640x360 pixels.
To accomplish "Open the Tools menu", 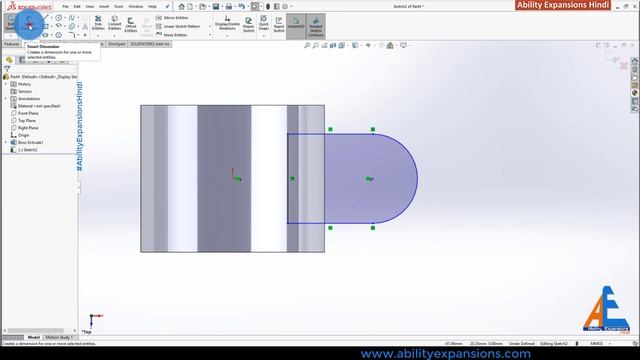I will click(118, 7).
